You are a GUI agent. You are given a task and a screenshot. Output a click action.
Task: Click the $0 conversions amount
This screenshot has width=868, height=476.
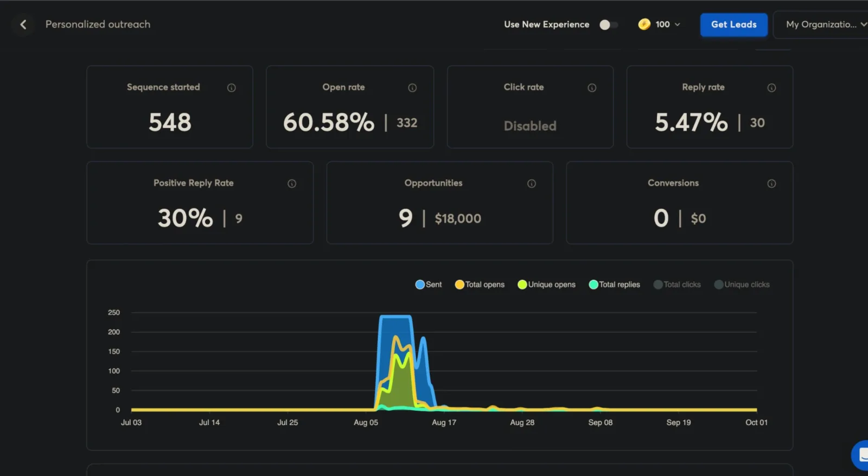click(698, 218)
